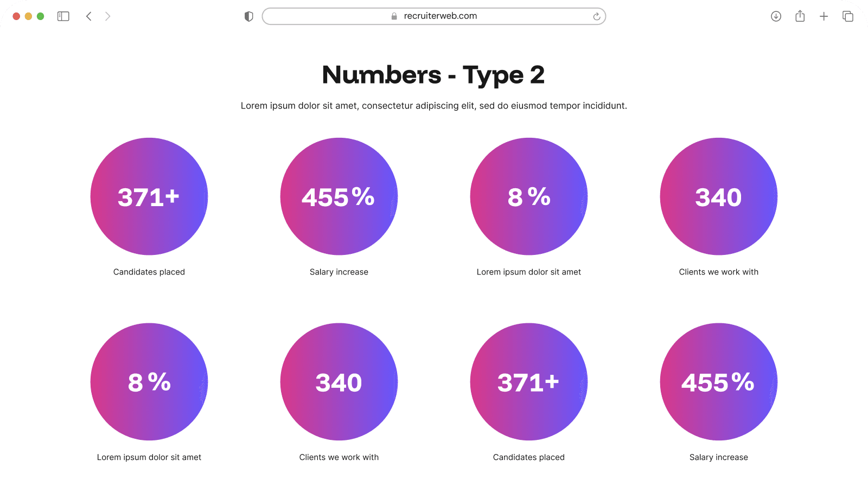This screenshot has height=486, width=868.
Task: Click the padlock icon in the address bar
Action: (x=392, y=16)
